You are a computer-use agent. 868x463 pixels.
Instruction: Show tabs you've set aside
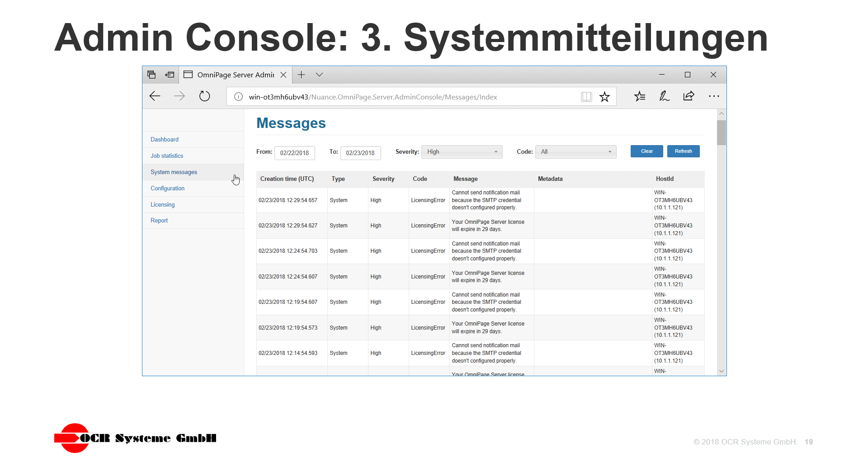pos(151,74)
